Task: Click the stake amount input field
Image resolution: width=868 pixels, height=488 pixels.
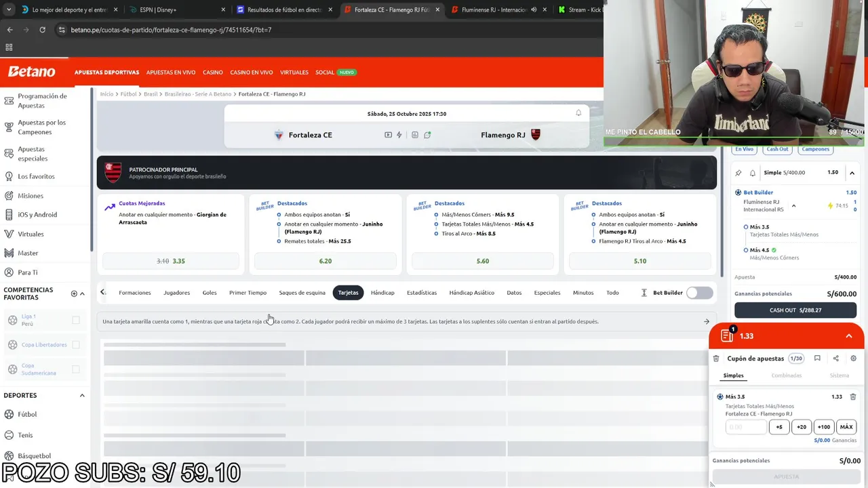Action: (746, 427)
